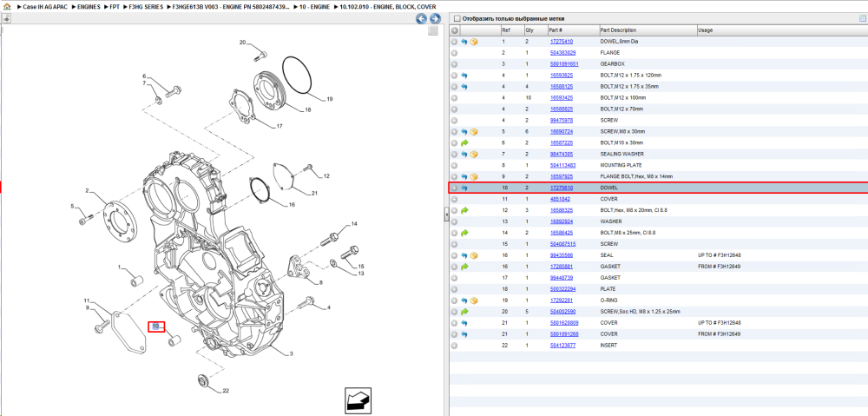
Task: Click green arrow for BOLT,Hex, M8 x 20mm
Action: [464, 210]
